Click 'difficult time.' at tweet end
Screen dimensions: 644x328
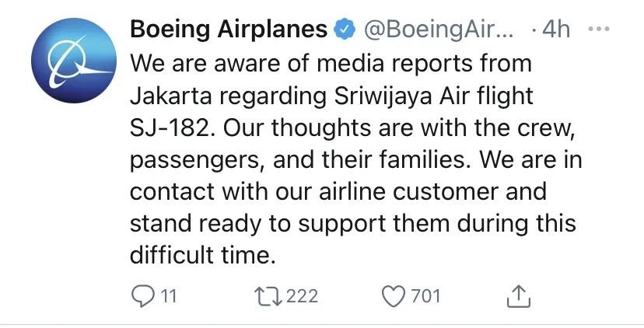coord(202,256)
